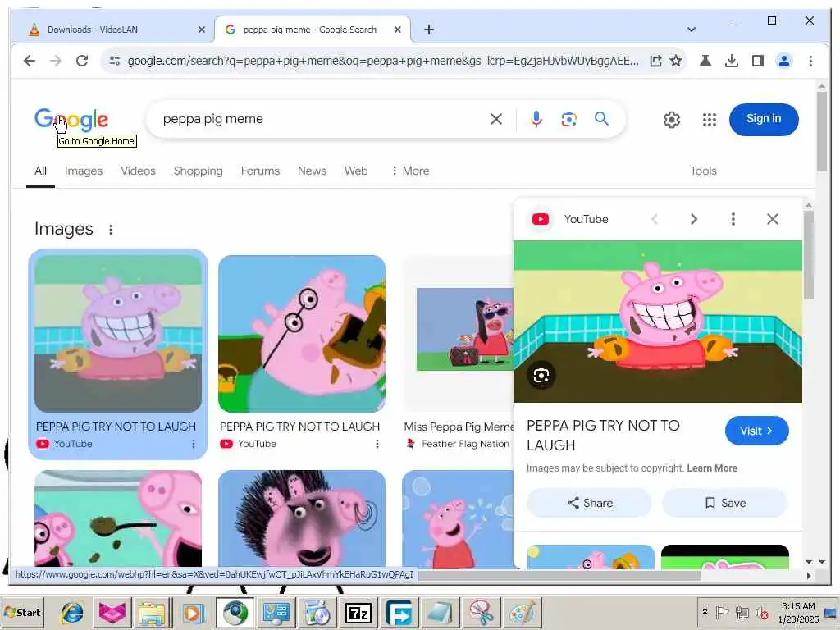Select the All search tab

[x=41, y=171]
